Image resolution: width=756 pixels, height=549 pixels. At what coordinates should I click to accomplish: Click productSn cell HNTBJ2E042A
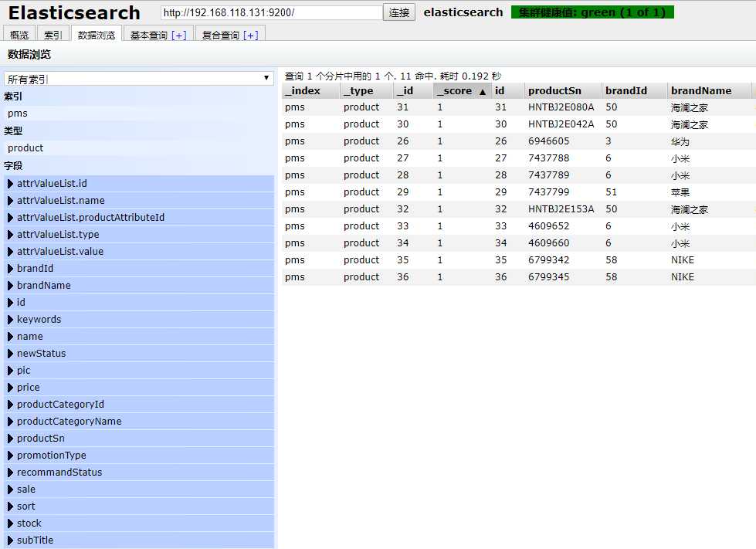click(561, 124)
